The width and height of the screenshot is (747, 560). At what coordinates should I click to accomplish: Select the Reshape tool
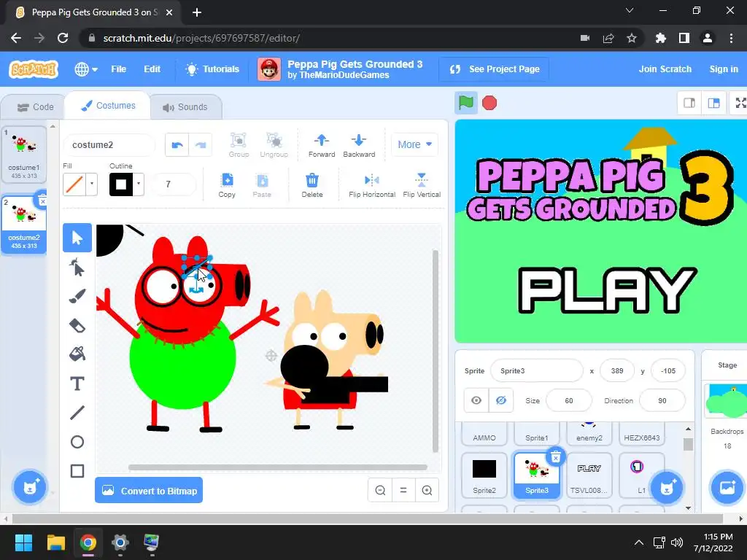(77, 267)
